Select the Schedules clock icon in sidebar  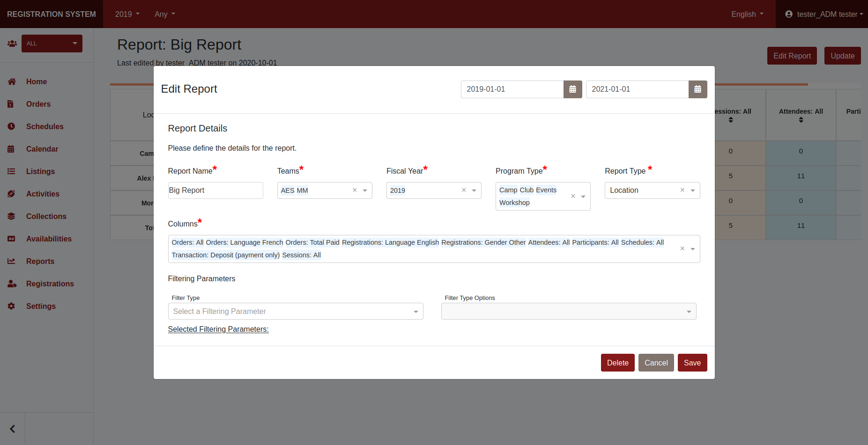click(12, 126)
